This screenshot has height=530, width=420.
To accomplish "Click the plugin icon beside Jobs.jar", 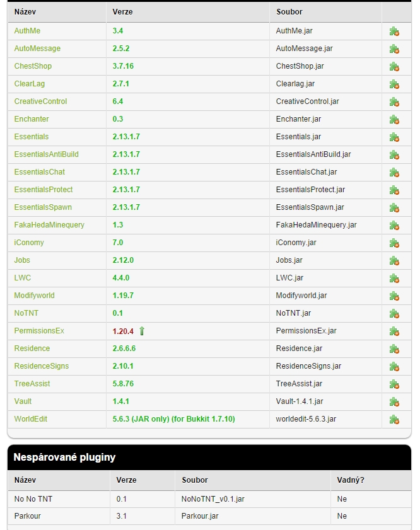I will coord(394,261).
